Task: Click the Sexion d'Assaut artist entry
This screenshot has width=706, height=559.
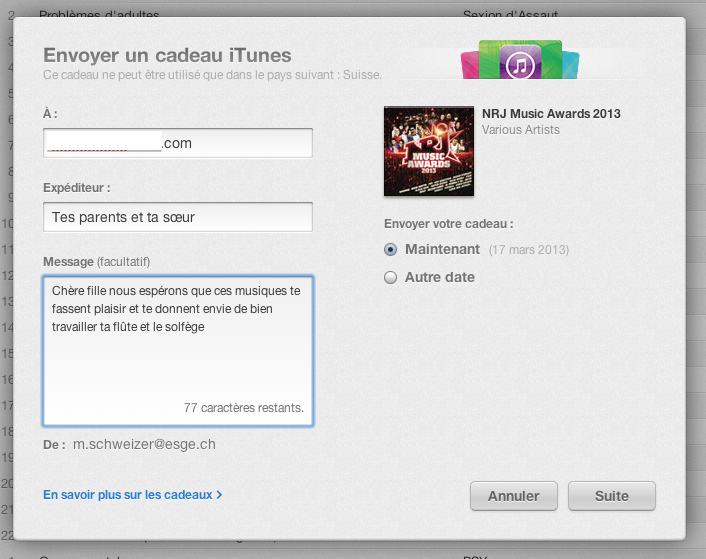Action: pos(510,15)
